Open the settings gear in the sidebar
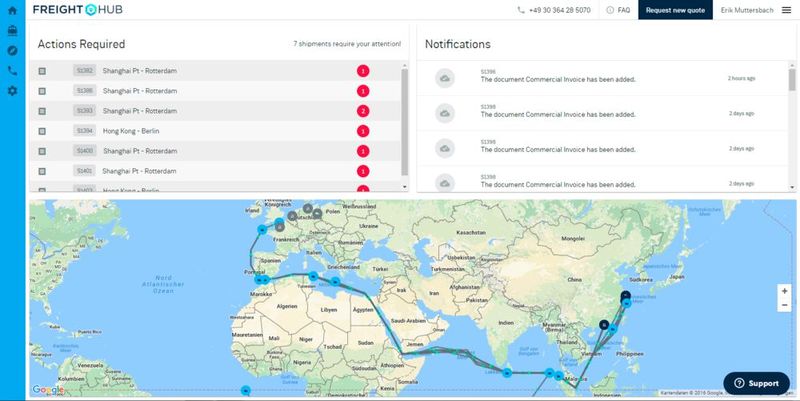Image resolution: width=800 pixels, height=401 pixels. (12, 91)
